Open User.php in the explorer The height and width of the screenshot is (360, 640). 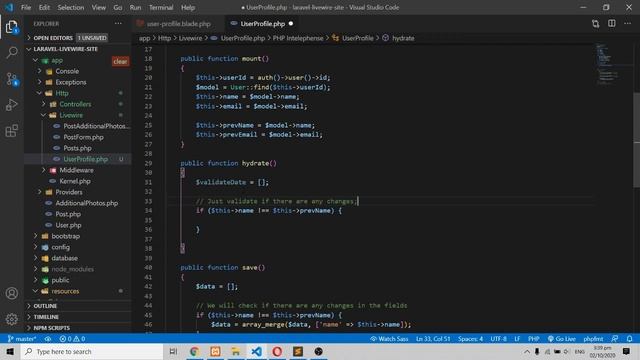[x=68, y=225]
